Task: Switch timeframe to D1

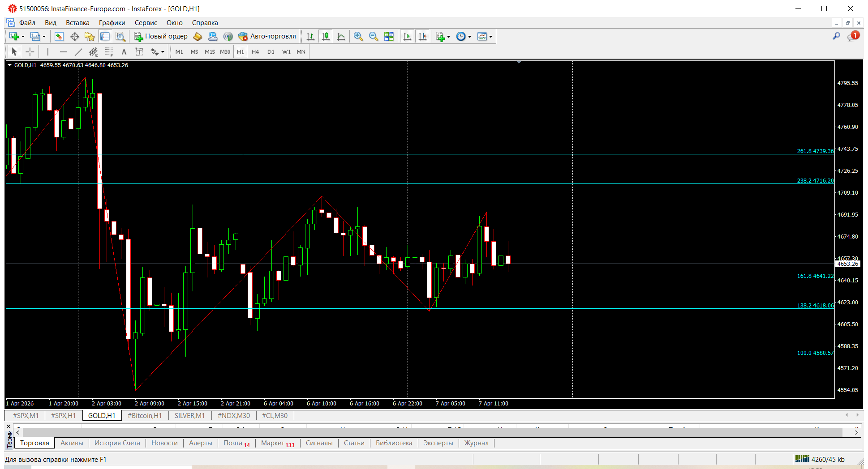Action: 271,52
